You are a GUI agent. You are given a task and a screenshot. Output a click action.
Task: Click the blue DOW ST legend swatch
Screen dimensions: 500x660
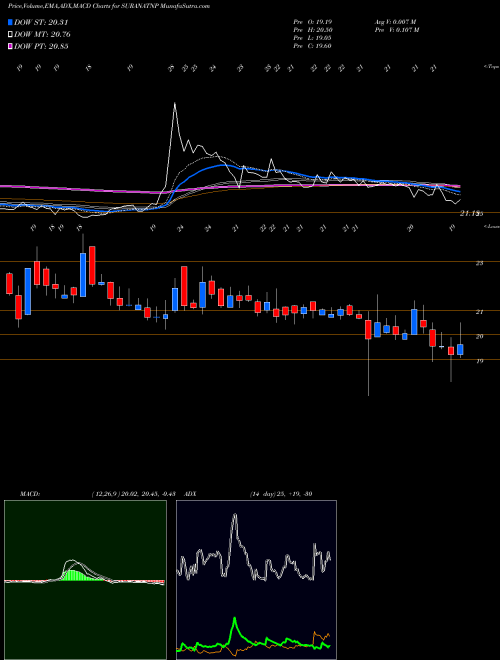10,22
